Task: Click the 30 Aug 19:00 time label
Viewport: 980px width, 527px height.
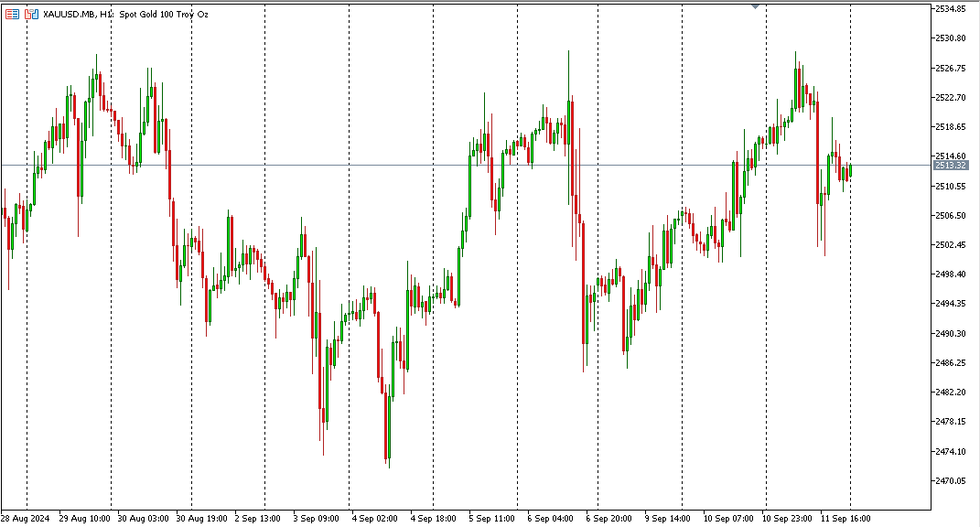Action: click(x=201, y=518)
